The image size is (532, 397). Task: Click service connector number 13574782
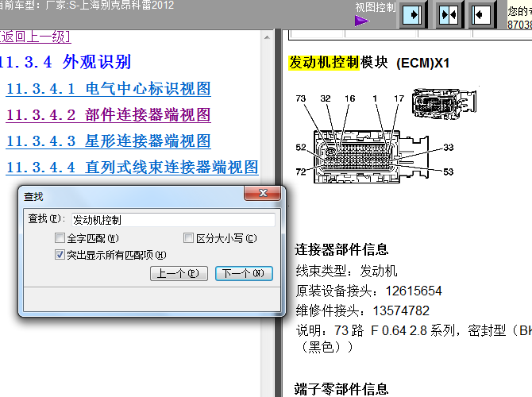click(401, 310)
